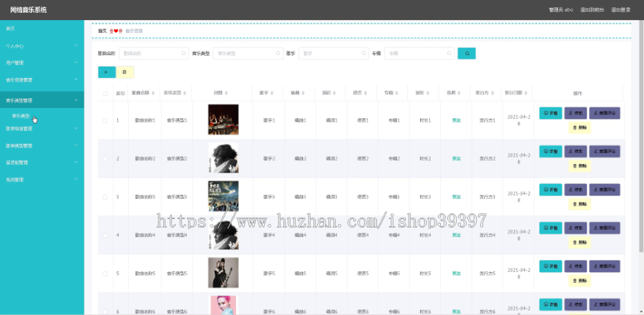The image size is (644, 315).
Task: Click magnifier icon in 音乐类型 search field
Action: (x=278, y=54)
